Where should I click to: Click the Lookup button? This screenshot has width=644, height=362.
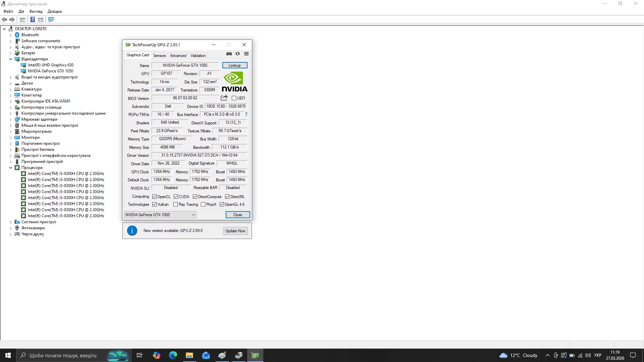point(234,65)
